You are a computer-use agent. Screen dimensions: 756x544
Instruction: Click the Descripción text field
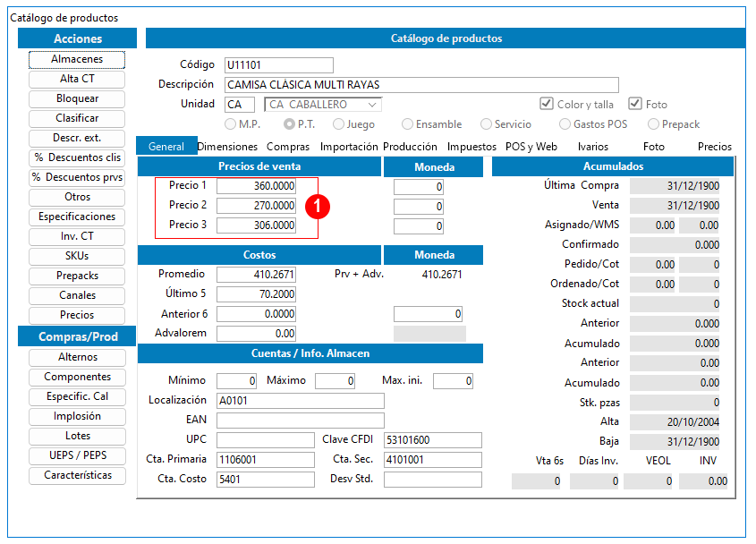[x=421, y=85]
